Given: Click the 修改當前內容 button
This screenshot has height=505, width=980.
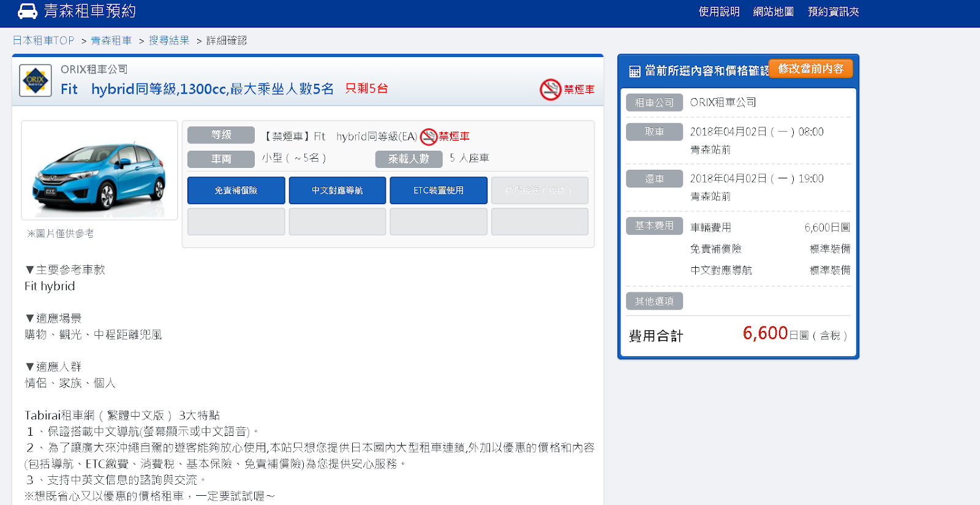Looking at the screenshot, I should (x=811, y=69).
